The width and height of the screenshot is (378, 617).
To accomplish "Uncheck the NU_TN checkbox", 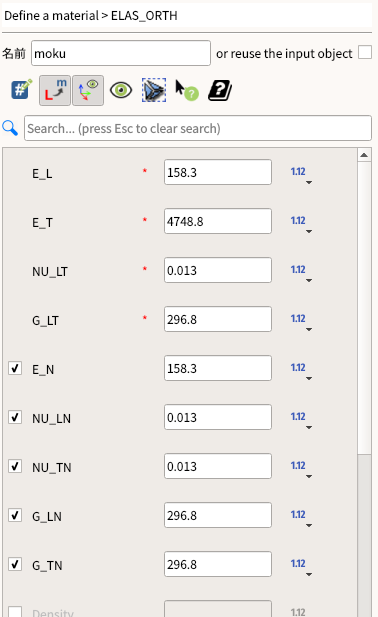I will (15, 466).
